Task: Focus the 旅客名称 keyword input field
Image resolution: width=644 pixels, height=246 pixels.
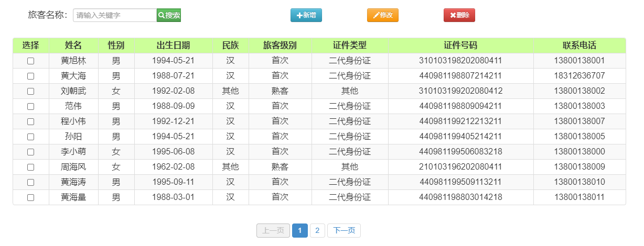Action: pos(115,15)
